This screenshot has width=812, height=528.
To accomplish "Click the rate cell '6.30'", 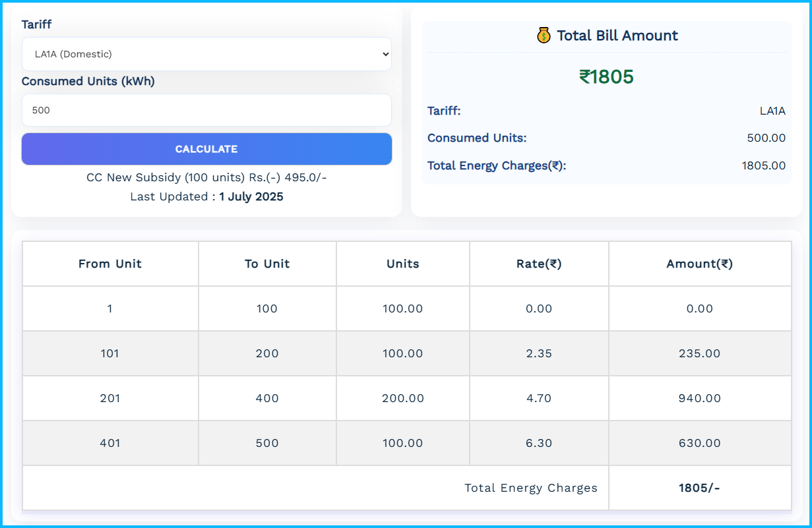I will click(539, 443).
